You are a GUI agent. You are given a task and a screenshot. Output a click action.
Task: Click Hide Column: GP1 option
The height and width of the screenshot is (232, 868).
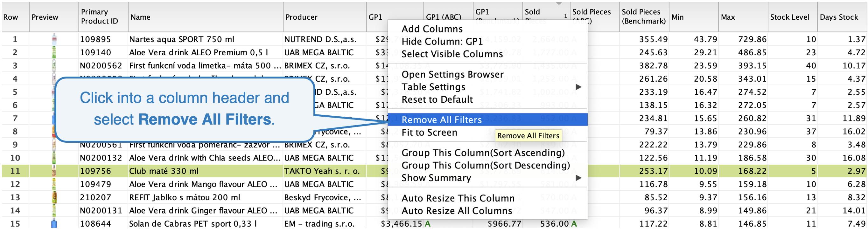tap(442, 41)
